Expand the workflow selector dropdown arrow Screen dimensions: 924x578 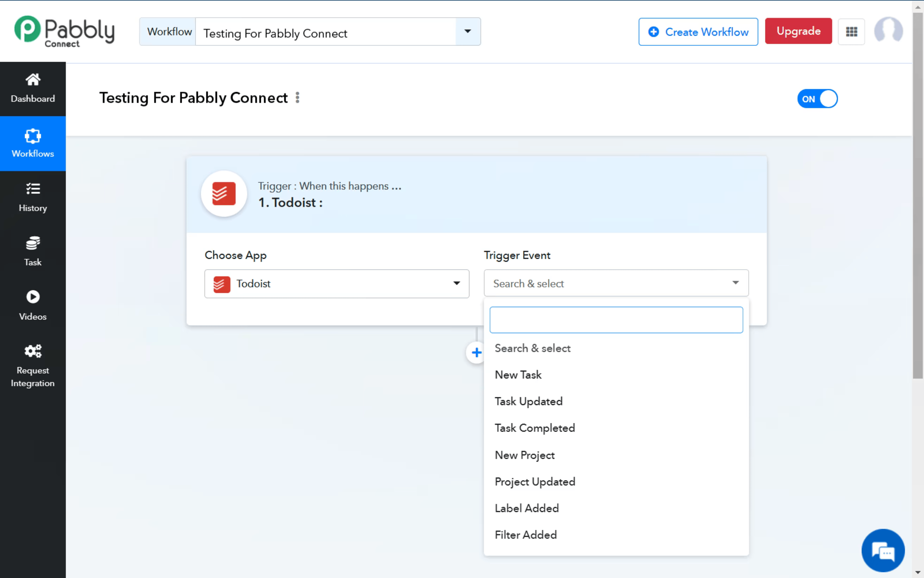(x=468, y=31)
